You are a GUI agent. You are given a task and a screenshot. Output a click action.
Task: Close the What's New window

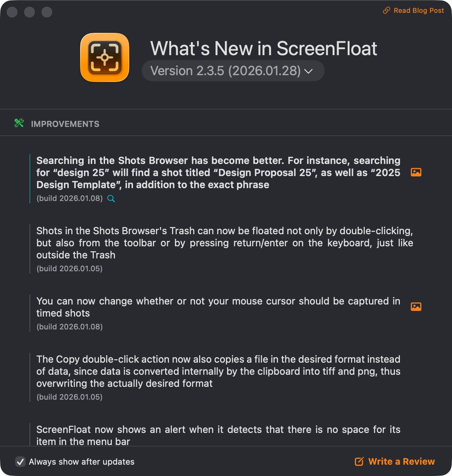tap(12, 12)
